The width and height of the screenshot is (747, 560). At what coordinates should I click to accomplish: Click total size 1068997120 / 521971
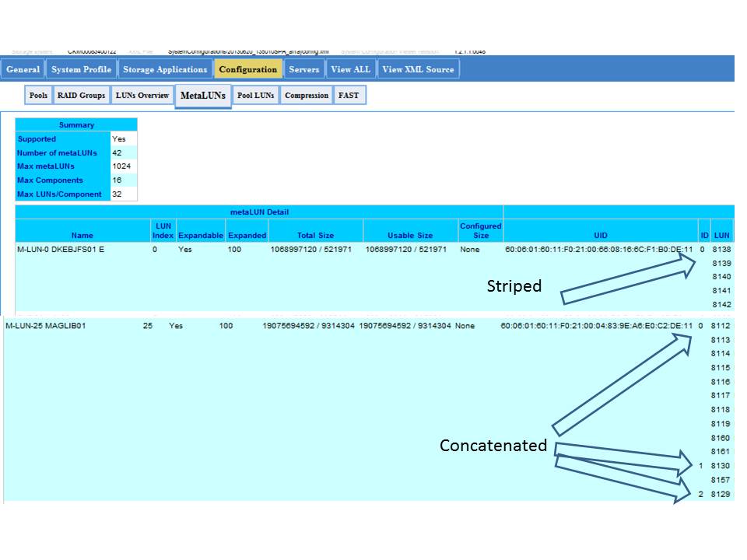tap(311, 250)
